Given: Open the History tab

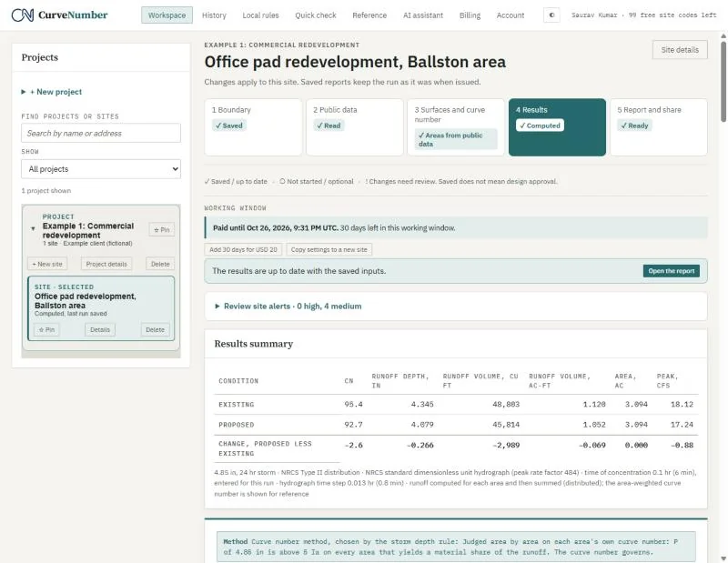Looking at the screenshot, I should [x=214, y=15].
